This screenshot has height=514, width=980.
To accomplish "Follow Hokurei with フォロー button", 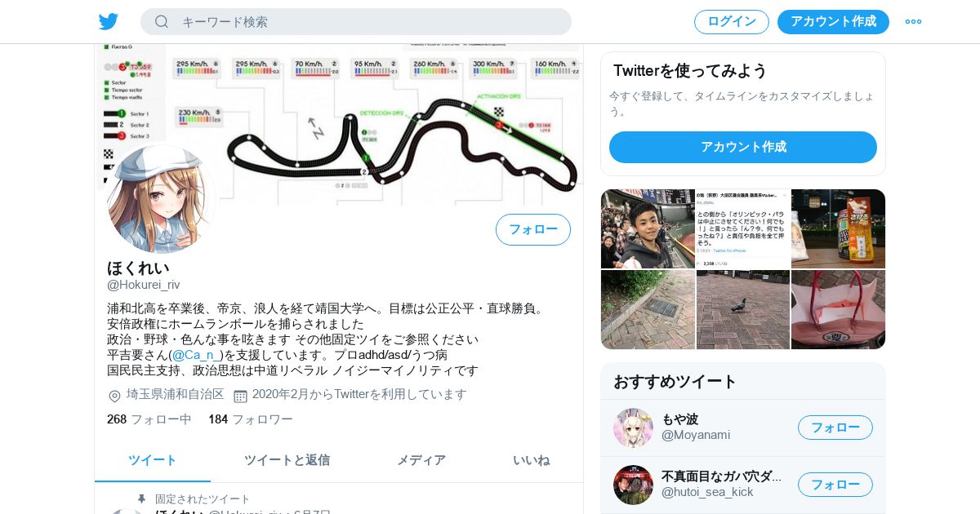I will pos(533,229).
